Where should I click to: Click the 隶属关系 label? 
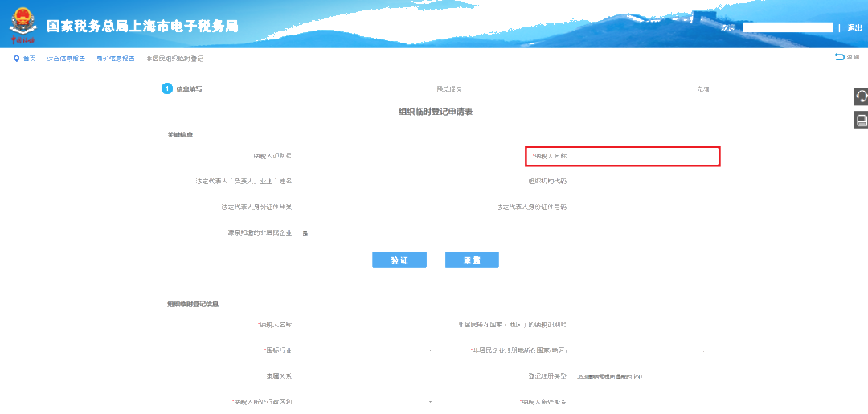point(278,375)
